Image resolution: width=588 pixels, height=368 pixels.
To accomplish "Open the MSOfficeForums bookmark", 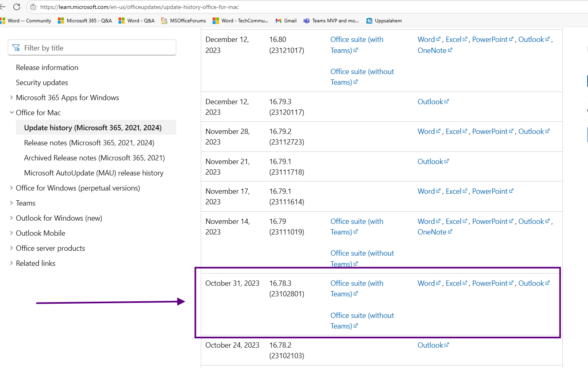I will (x=184, y=21).
